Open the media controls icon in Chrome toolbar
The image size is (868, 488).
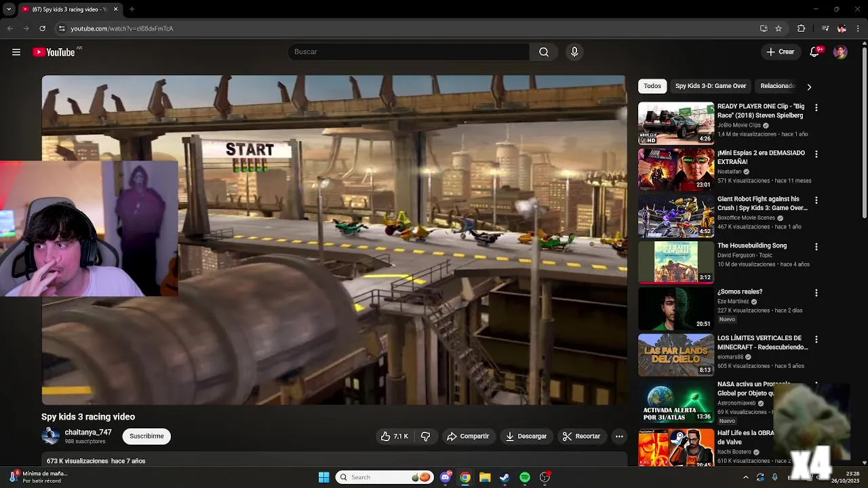[825, 28]
